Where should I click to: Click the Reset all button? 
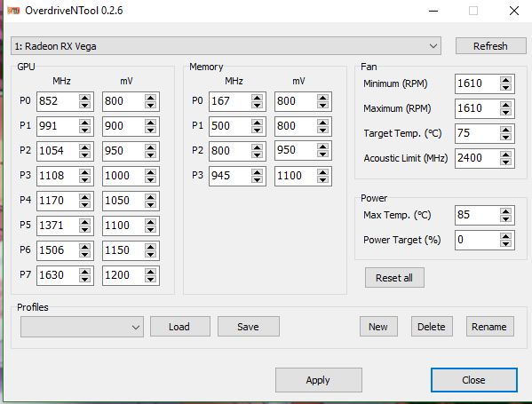[394, 278]
